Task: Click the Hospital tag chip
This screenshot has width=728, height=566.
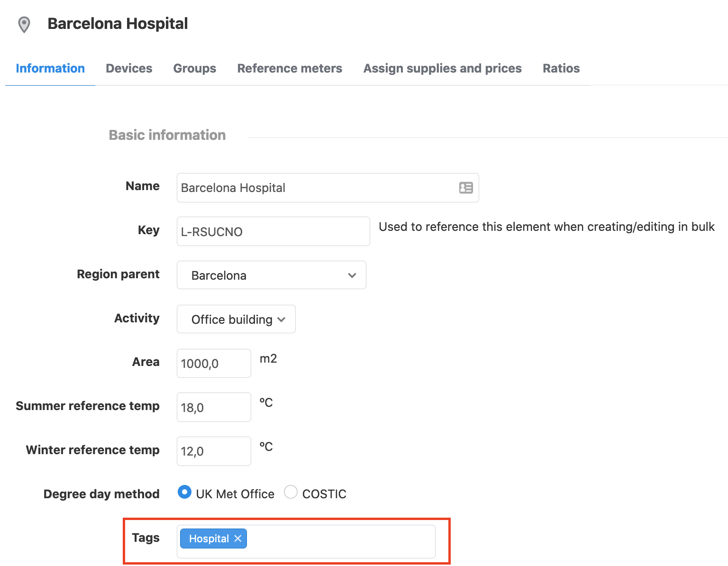Action: pyautogui.click(x=213, y=539)
